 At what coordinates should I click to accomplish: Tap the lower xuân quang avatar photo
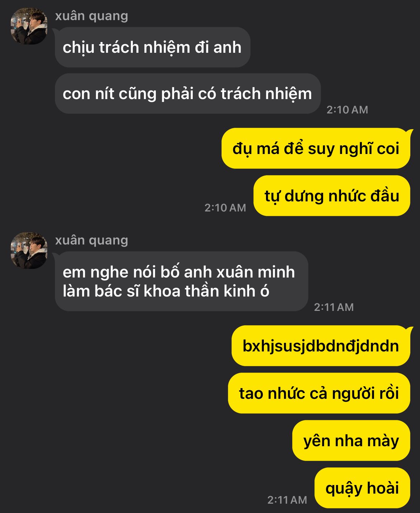tap(29, 251)
